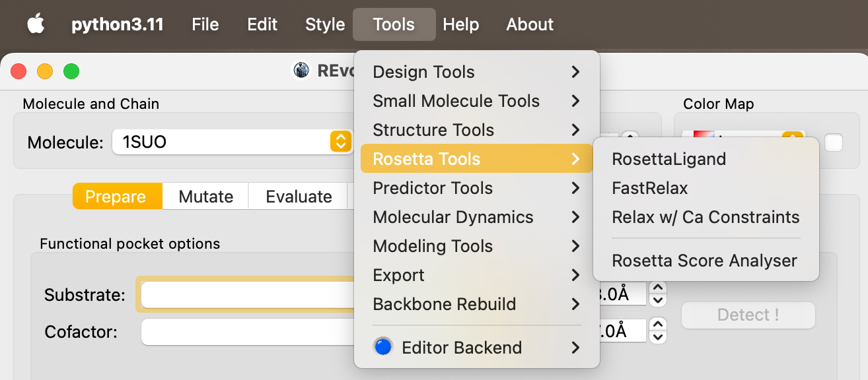The width and height of the screenshot is (868, 380).
Task: Close the open Tools menu
Action: pyautogui.click(x=394, y=24)
